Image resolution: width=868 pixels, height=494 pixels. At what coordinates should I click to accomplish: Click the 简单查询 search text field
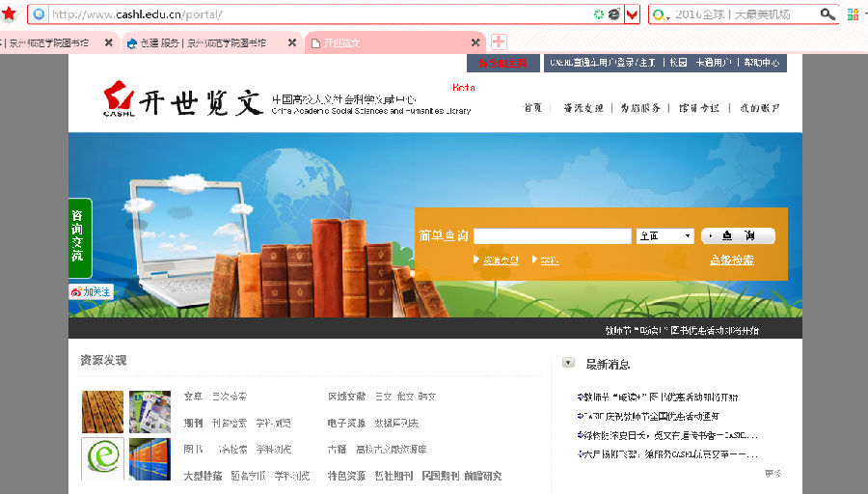click(x=552, y=236)
